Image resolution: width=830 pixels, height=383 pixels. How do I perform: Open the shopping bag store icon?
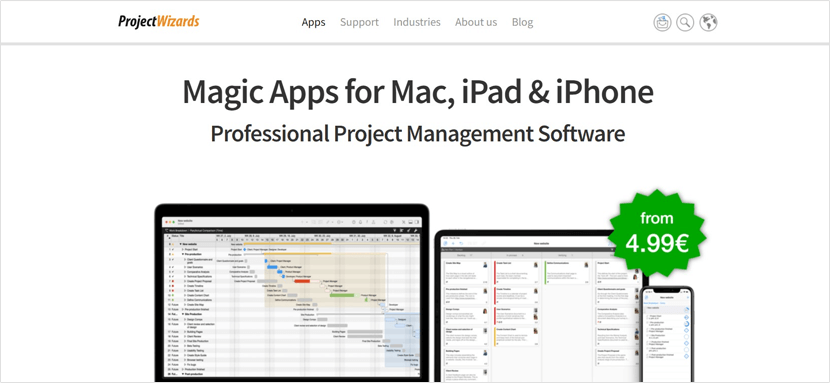pyautogui.click(x=662, y=22)
